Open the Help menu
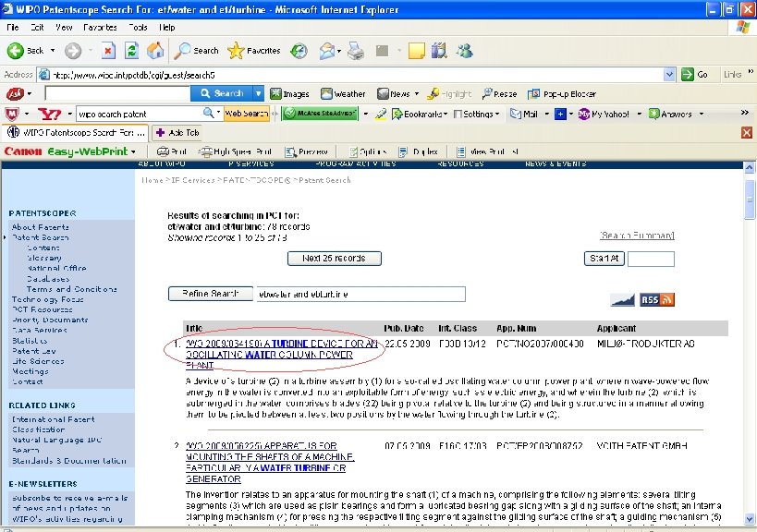Viewport: 757px width, 532px height. tap(167, 28)
